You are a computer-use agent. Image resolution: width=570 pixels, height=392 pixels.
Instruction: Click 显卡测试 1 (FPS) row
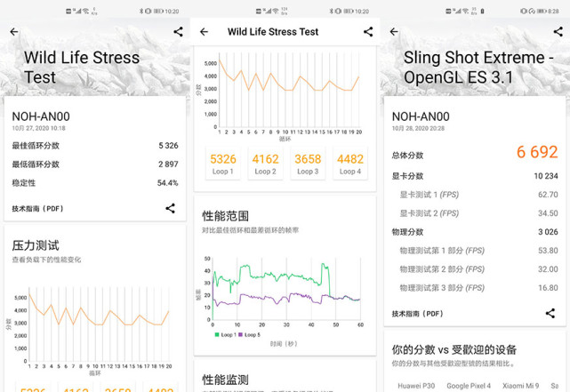pyautogui.click(x=475, y=195)
